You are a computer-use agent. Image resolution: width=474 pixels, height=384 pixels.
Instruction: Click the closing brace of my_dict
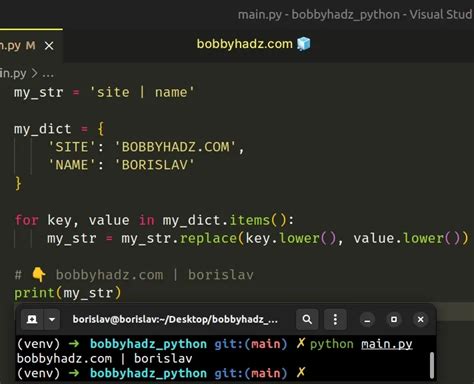click(18, 184)
